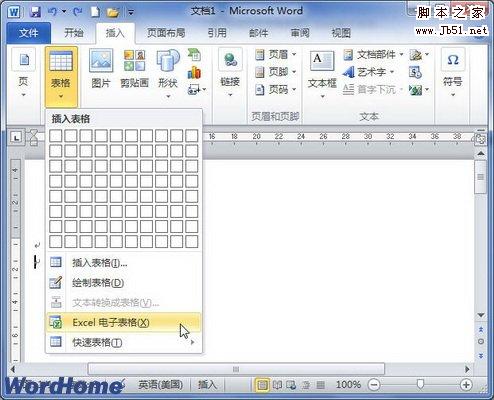Click the insert object icon
494x400 pixels.
tap(419, 90)
